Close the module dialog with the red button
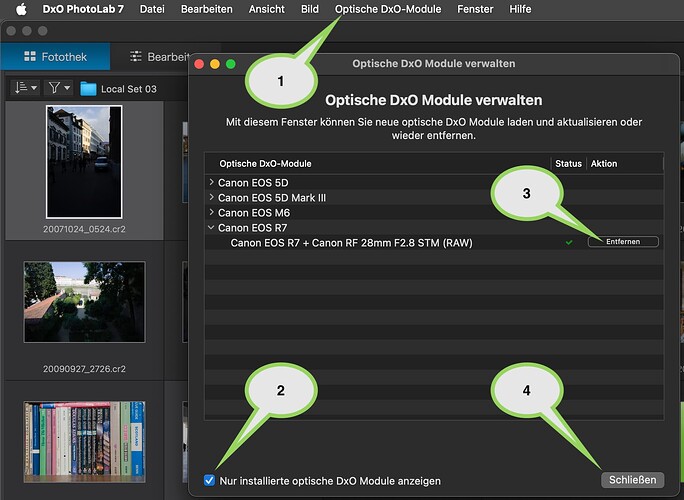Screen dimensions: 684x500 199,64
